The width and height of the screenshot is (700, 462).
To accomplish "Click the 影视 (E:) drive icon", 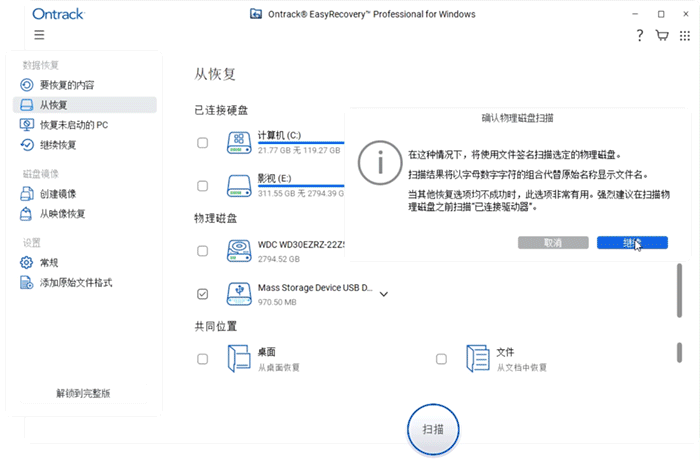I will click(239, 186).
